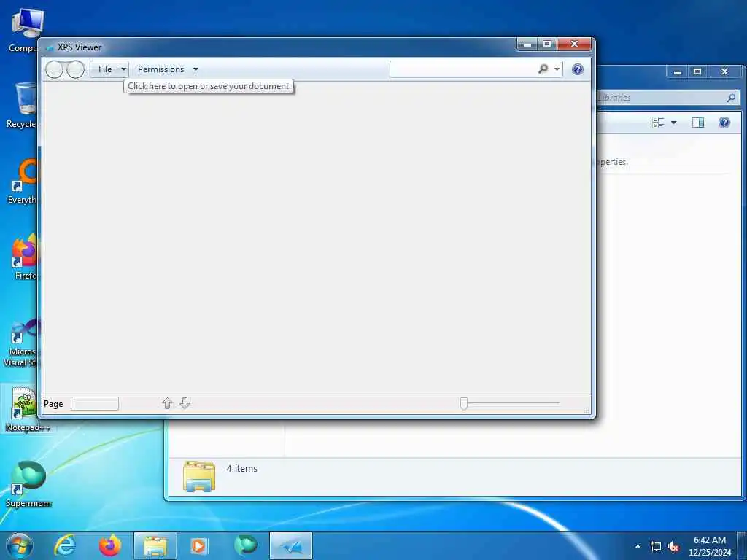The width and height of the screenshot is (747, 560).
Task: Open the Permissions menu
Action: 168,69
